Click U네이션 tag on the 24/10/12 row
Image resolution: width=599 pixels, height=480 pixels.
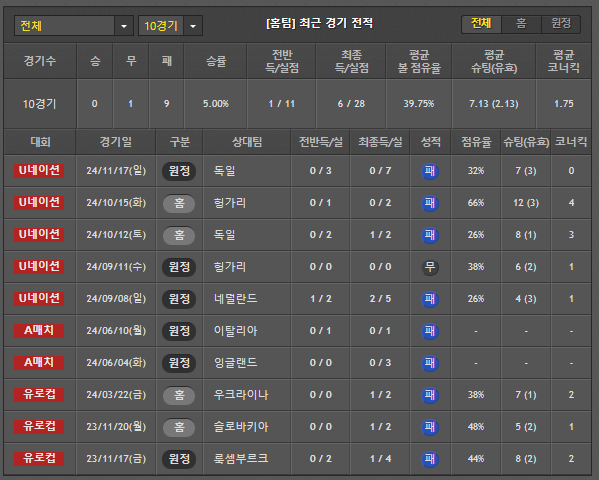[x=39, y=235]
